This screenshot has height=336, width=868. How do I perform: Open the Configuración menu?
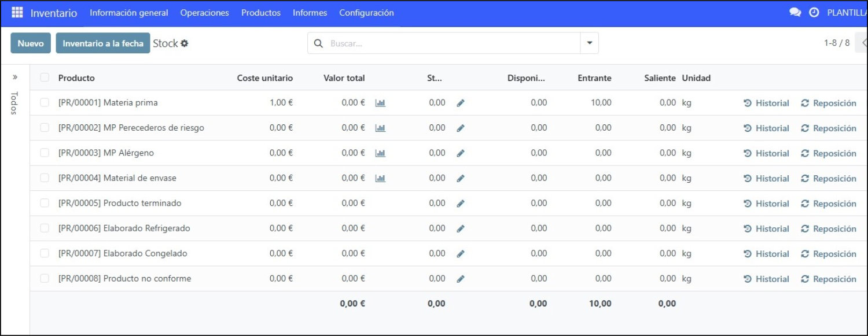coord(366,13)
